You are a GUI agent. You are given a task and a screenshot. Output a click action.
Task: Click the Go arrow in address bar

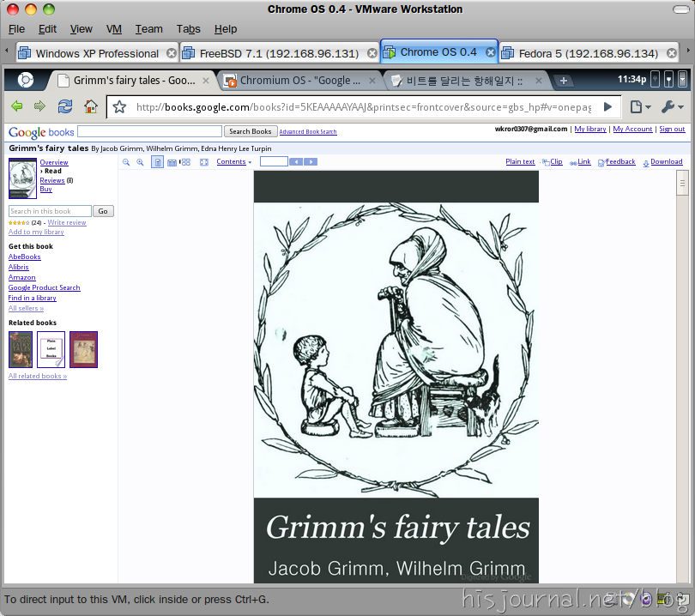click(607, 106)
